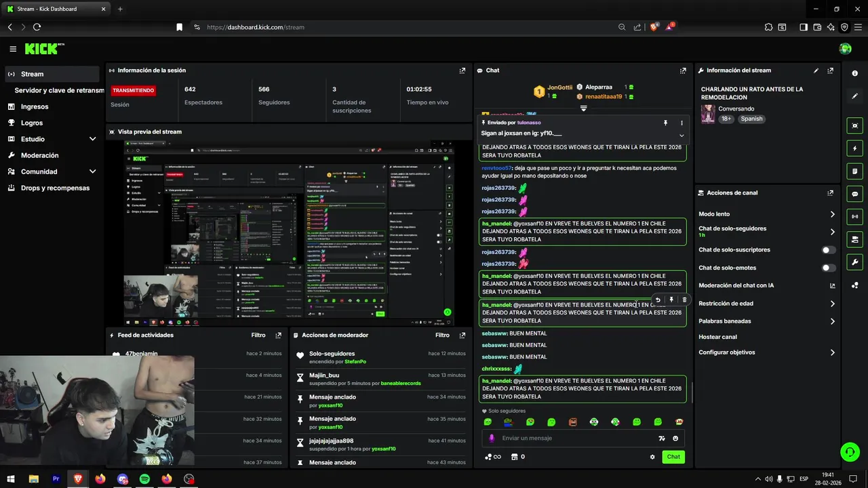The width and height of the screenshot is (868, 488).
Task: Pop out the Feed de actividades panel
Action: 278,335
